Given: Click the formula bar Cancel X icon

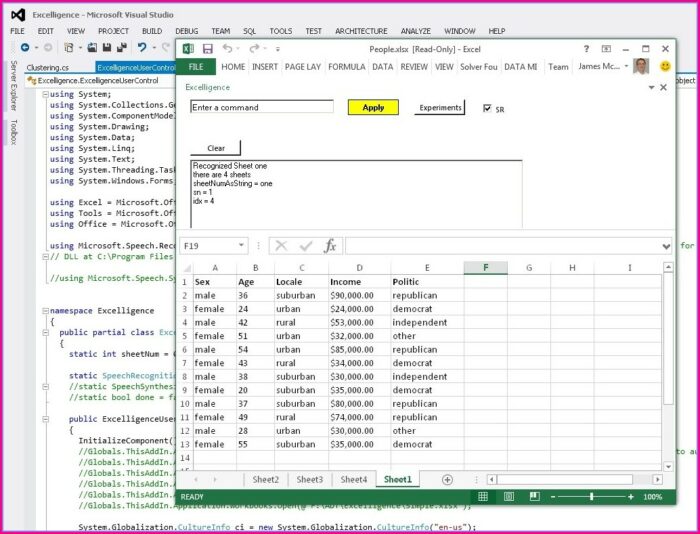Looking at the screenshot, I should pos(281,246).
